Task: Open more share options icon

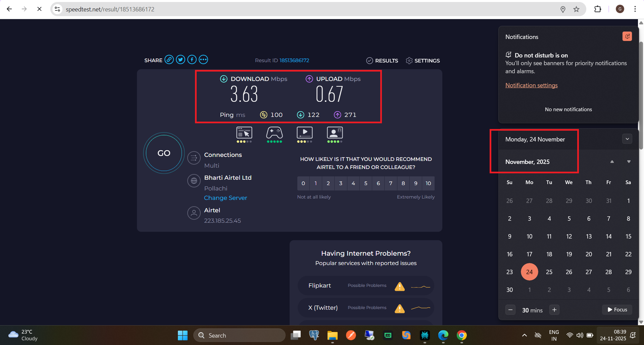Action: pos(203,60)
